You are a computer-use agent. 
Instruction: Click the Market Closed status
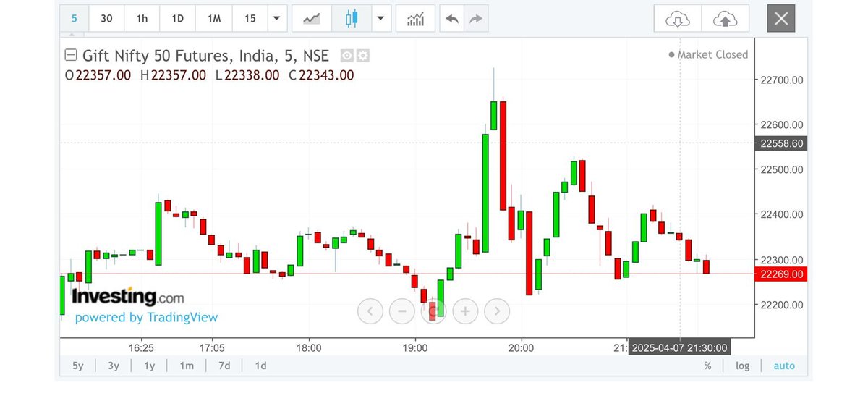708,54
